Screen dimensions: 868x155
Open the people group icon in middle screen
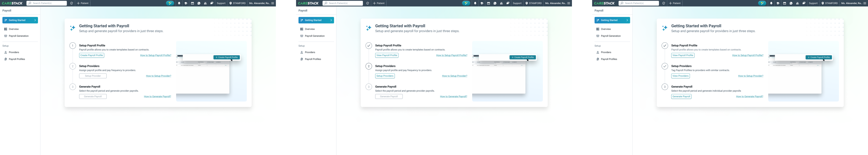(501, 3)
